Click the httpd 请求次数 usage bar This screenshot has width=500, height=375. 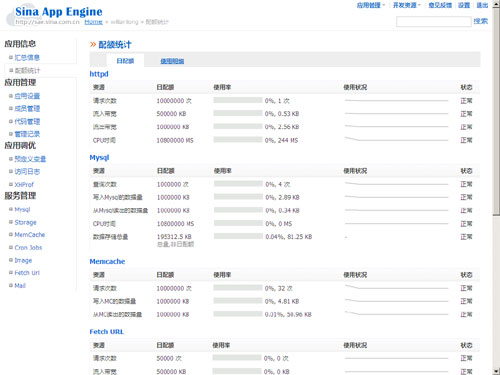point(238,100)
